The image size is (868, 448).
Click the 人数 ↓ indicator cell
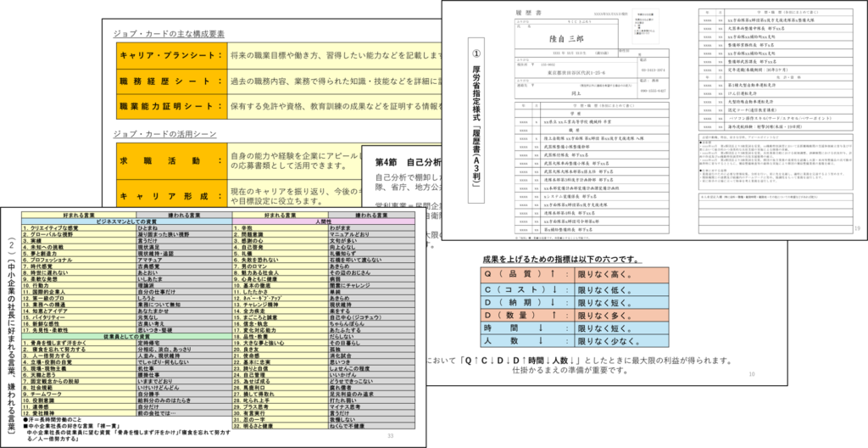click(528, 341)
